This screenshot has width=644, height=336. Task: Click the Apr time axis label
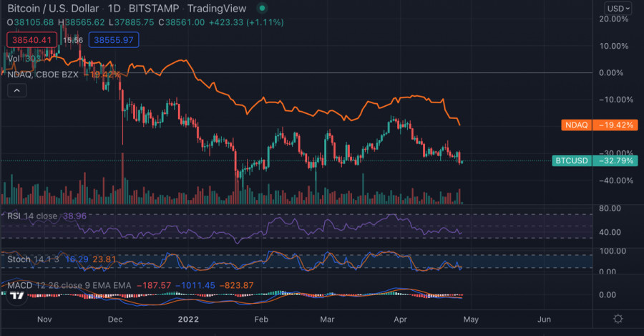pyautogui.click(x=400, y=319)
